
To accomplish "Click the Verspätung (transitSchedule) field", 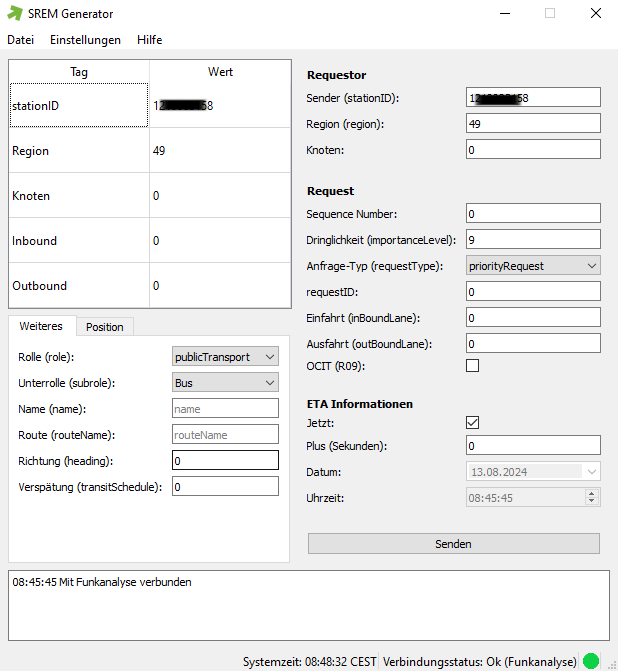I will (225, 487).
